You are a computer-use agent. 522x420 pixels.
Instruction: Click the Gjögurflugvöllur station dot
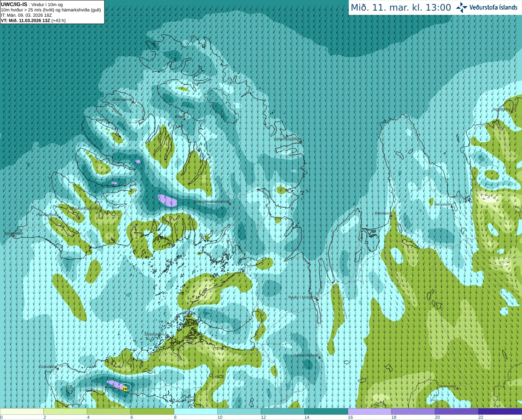tap(300, 141)
